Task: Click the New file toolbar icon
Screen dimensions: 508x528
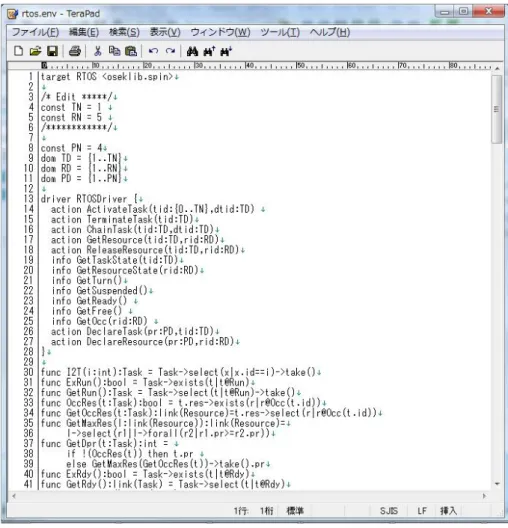Action: click(x=19, y=51)
